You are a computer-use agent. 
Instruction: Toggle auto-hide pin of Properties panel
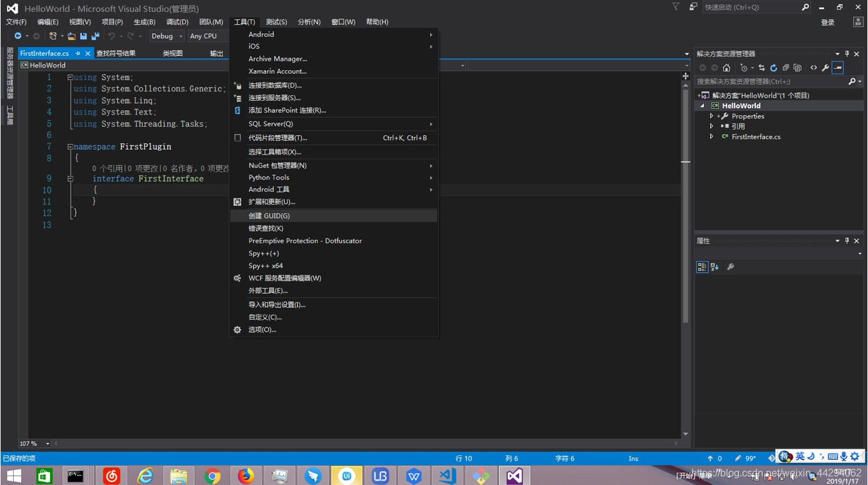[x=847, y=241]
